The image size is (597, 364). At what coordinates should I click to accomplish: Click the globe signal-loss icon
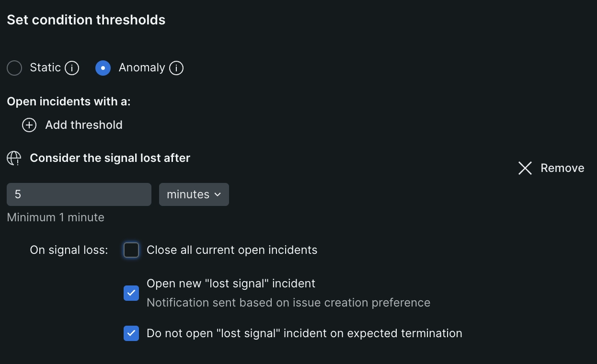[14, 158]
